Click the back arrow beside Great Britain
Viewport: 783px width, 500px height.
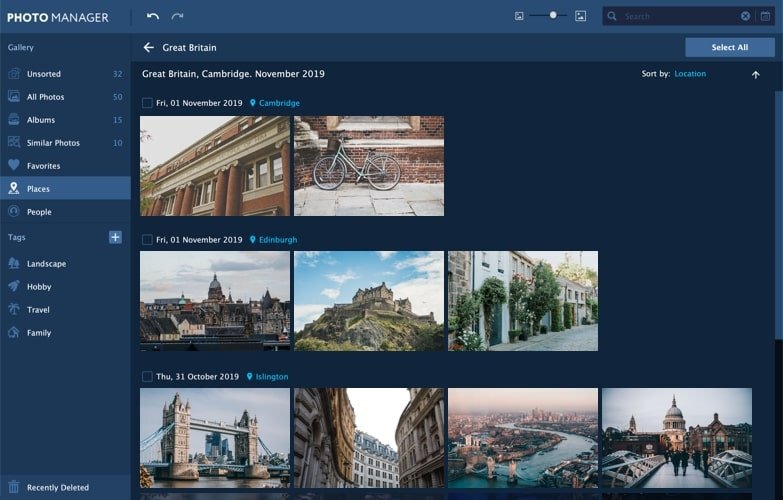pos(149,47)
